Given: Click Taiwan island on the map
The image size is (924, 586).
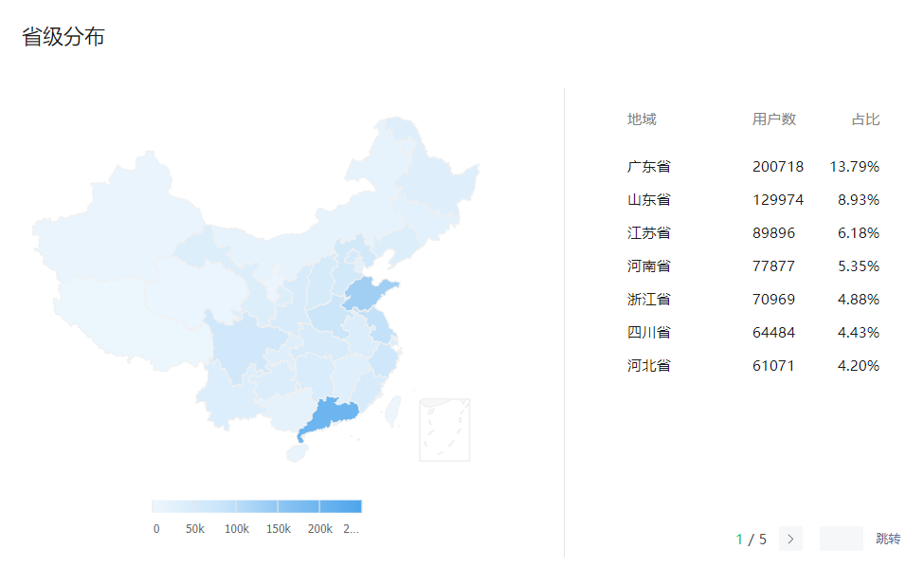Looking at the screenshot, I should coord(393,411).
